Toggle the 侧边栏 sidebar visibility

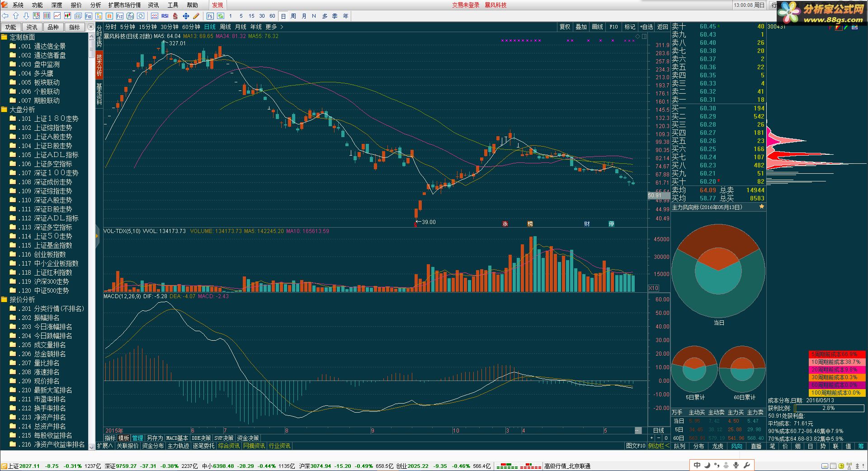point(659,446)
